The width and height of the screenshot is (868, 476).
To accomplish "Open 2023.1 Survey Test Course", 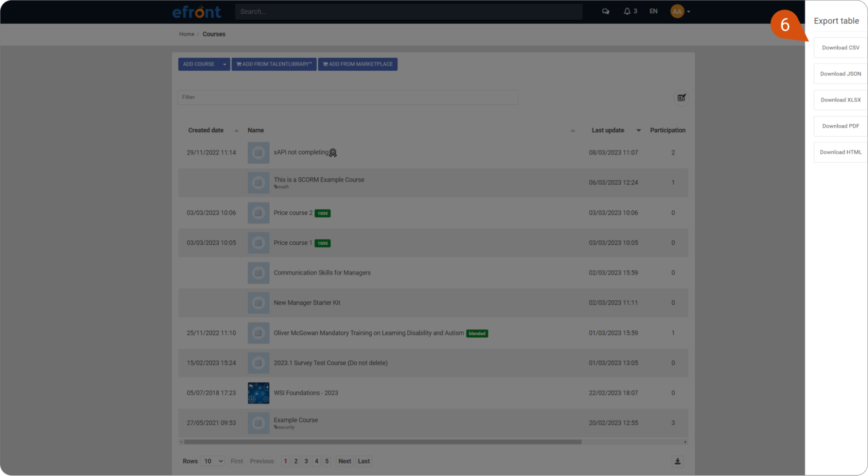I will (x=330, y=363).
